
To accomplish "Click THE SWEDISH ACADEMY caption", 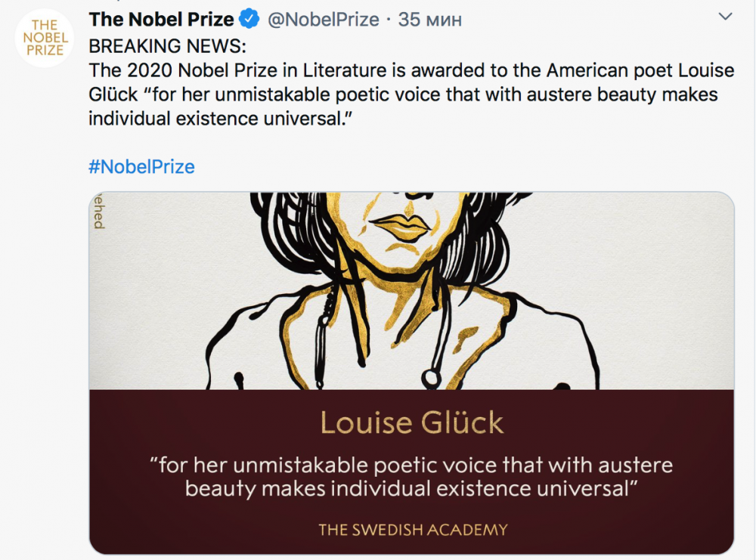I will [412, 529].
